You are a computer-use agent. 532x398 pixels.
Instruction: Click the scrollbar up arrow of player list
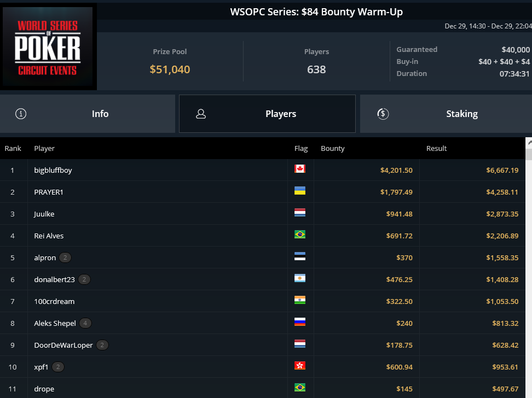click(529, 143)
